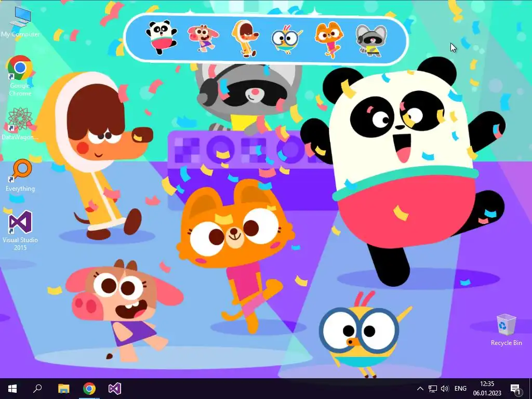Open the volume speaker tray icon
Screen dimensions: 532x399
pyautogui.click(x=445, y=389)
